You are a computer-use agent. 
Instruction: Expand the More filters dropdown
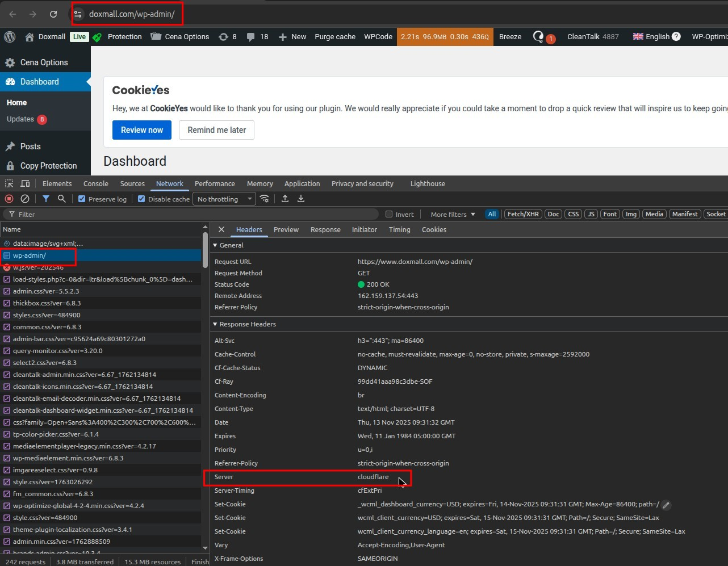(453, 215)
